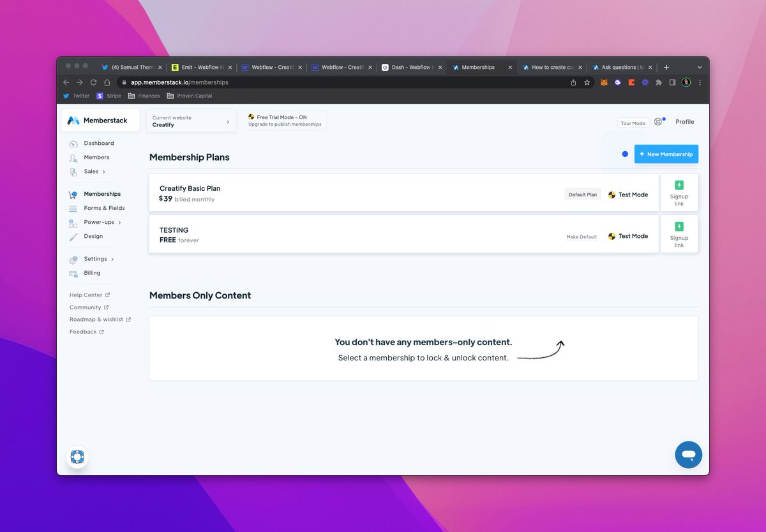Image resolution: width=766 pixels, height=532 pixels.
Task: Open Proven Capital bookmark folder
Action: pos(189,96)
